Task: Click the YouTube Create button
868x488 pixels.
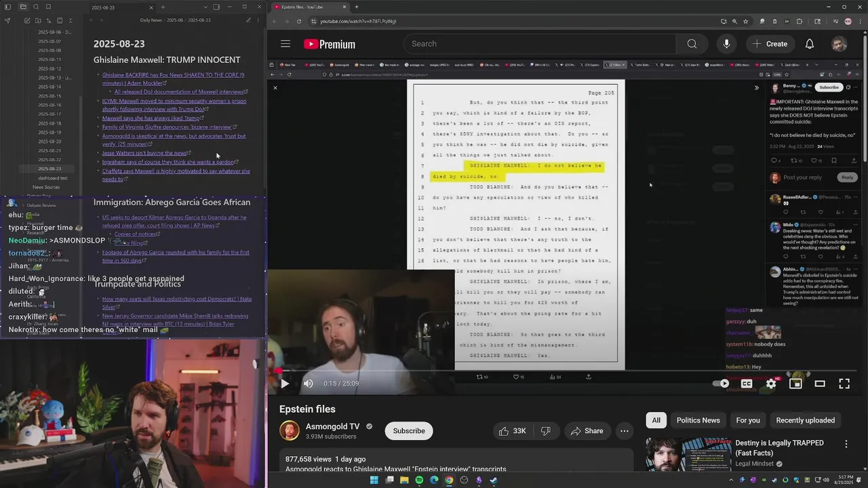Action: click(x=770, y=44)
